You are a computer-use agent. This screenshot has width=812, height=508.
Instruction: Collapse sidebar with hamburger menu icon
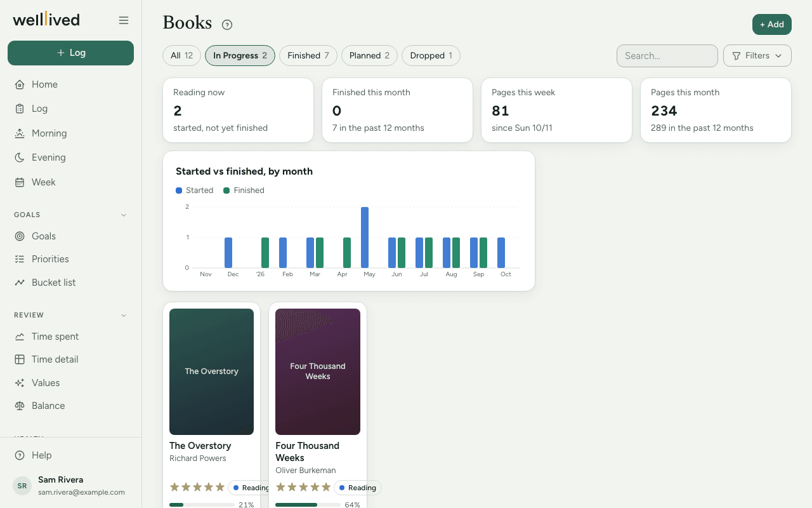124,20
